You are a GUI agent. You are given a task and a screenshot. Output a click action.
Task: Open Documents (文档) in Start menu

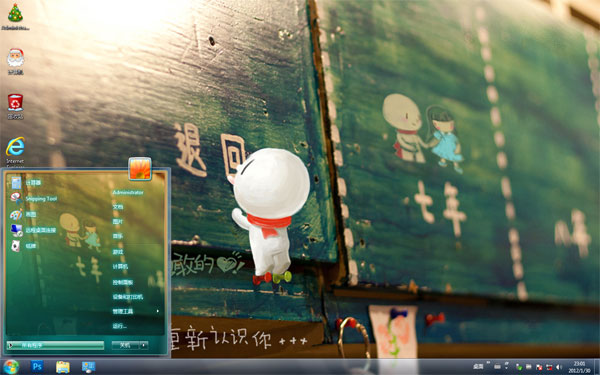118,207
